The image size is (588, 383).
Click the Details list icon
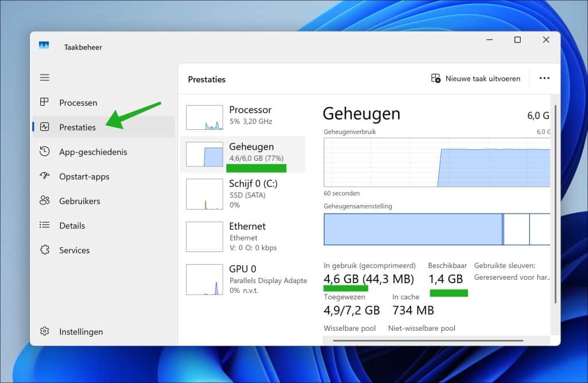pos(45,225)
